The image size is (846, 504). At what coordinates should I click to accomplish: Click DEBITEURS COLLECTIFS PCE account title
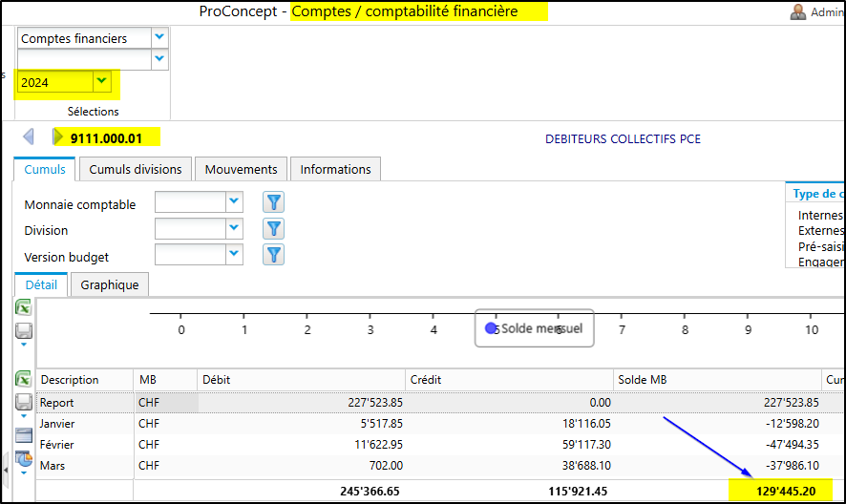point(623,139)
